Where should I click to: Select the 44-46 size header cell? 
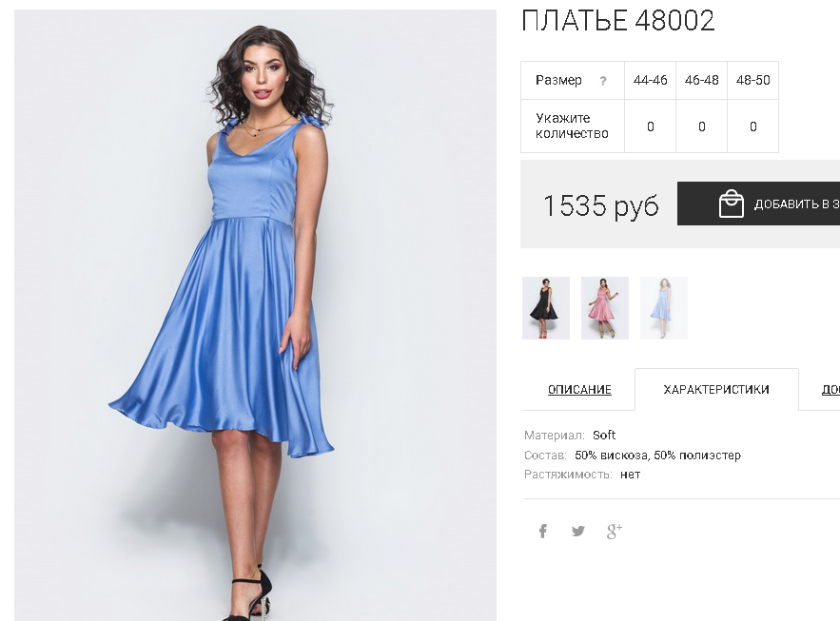[x=651, y=80]
